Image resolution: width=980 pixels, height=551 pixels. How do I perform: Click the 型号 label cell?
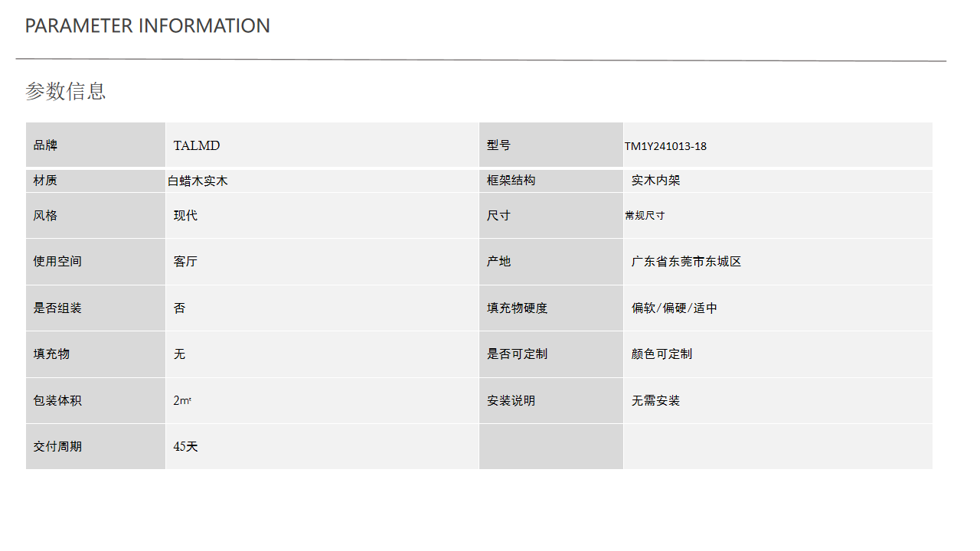[551, 145]
